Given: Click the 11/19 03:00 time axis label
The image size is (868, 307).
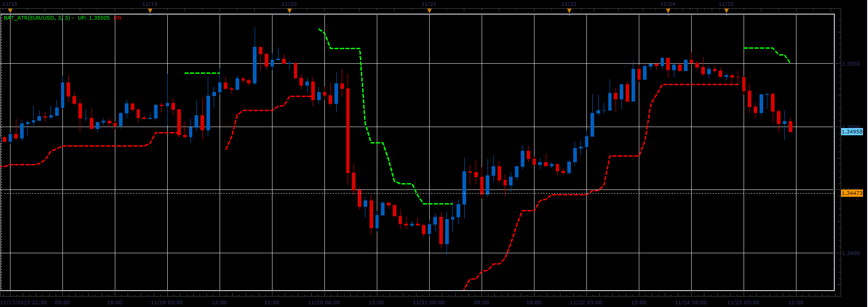Looking at the screenshot, I should tap(167, 302).
